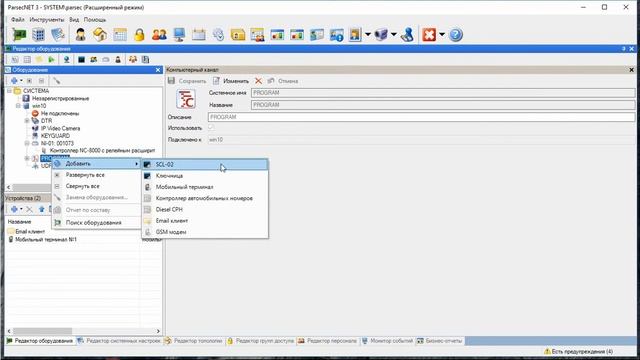Click the Отмена button
The width and height of the screenshot is (640, 360).
[283, 81]
